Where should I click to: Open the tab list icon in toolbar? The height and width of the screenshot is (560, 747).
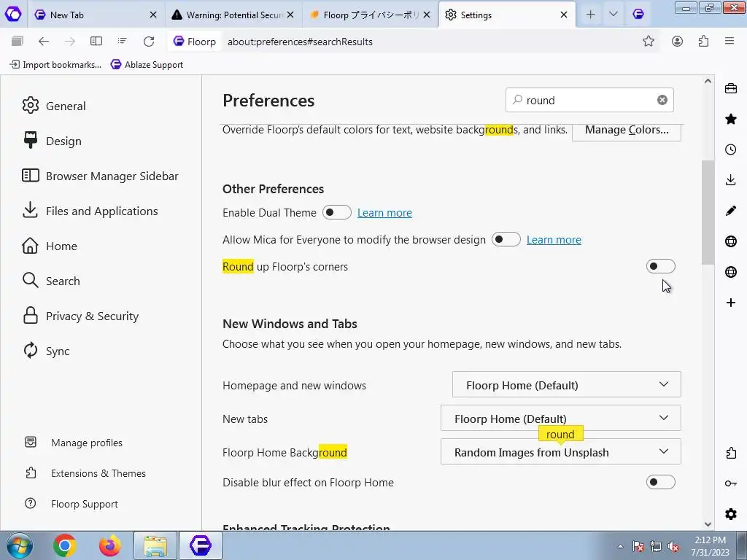(123, 42)
